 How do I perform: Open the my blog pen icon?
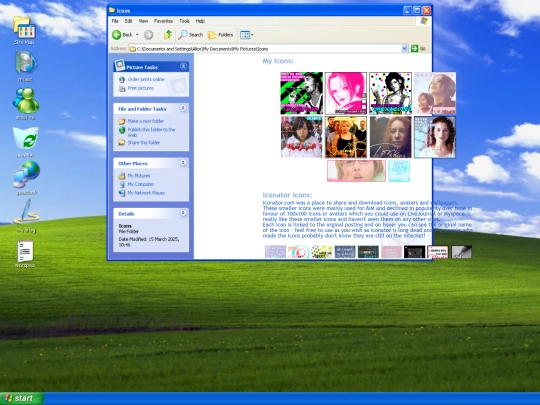tap(26, 216)
